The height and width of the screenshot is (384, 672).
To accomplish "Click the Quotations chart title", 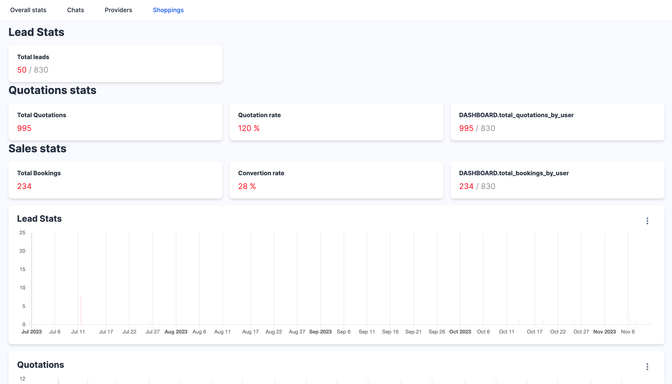I will click(x=41, y=365).
